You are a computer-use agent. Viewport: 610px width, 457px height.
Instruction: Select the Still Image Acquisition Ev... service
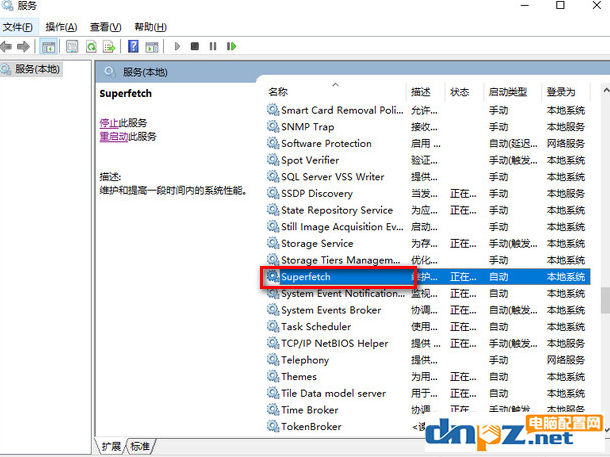[428, 227]
